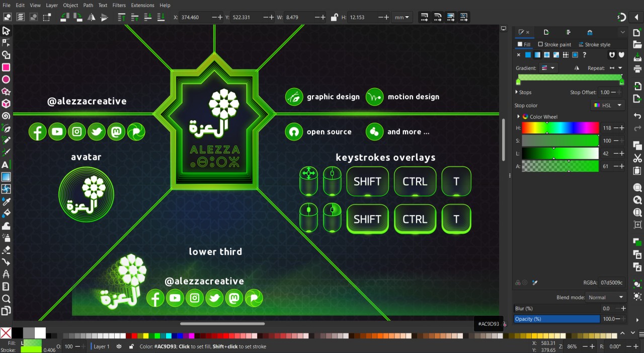Click the question mark button in Fill panel
Viewport: 644px width, 353px height.
[x=584, y=55]
